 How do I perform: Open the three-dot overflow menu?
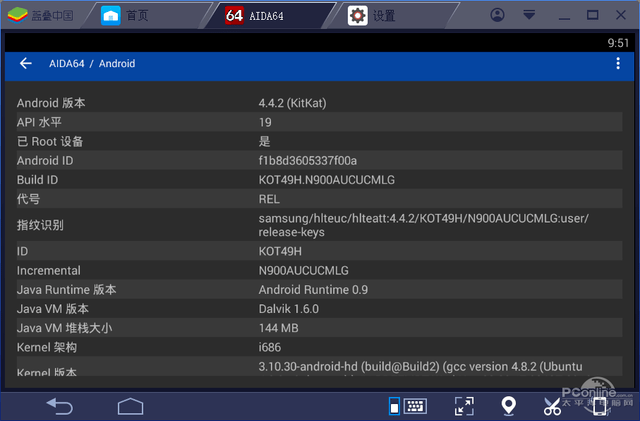pyautogui.click(x=618, y=63)
